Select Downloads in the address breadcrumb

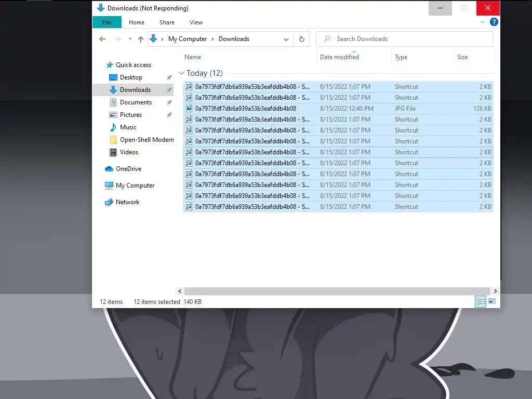[234, 39]
